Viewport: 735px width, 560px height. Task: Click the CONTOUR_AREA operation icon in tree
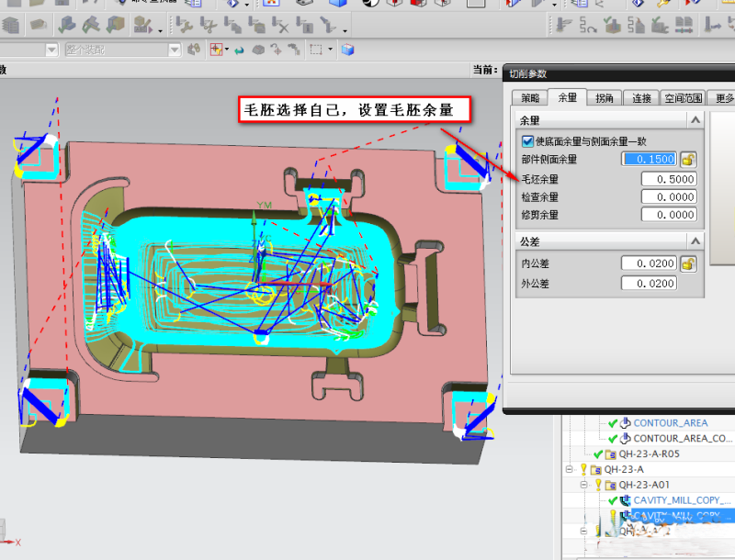point(626,423)
